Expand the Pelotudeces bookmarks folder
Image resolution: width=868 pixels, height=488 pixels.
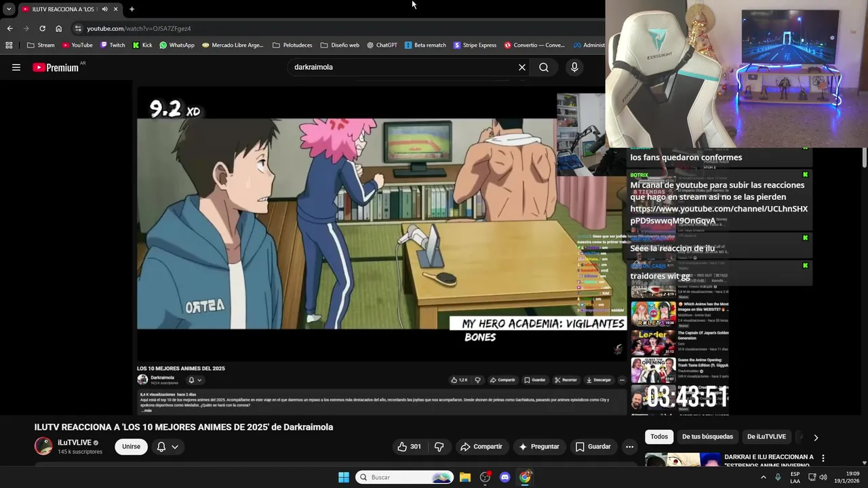[x=292, y=45]
